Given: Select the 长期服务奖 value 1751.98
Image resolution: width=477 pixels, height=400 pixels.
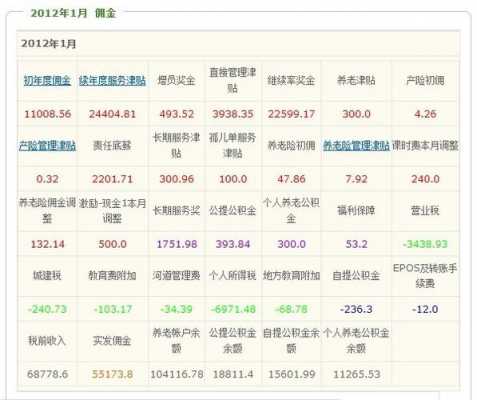Looking at the screenshot, I should pyautogui.click(x=177, y=244).
